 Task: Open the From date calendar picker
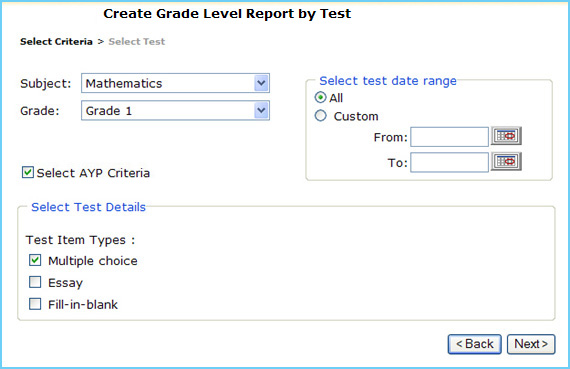(x=506, y=136)
